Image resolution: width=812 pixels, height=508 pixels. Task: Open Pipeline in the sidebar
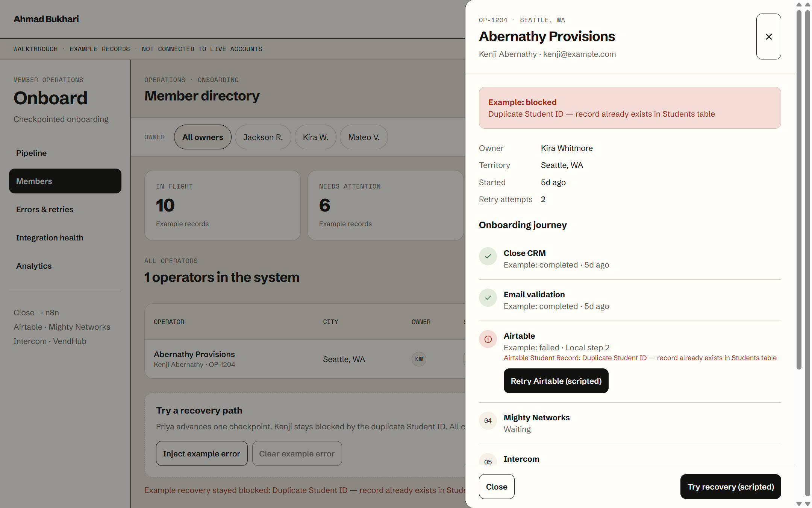[x=65, y=153]
